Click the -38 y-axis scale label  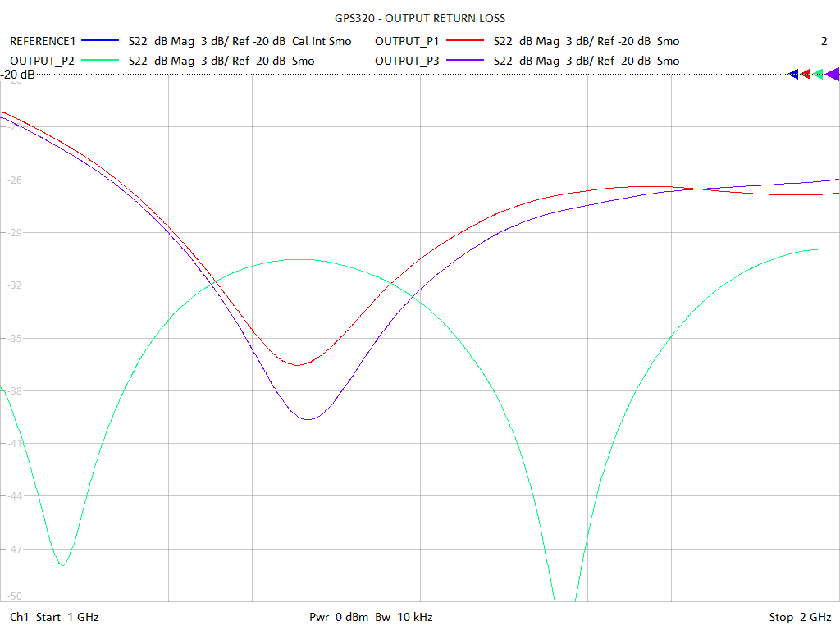coord(15,390)
